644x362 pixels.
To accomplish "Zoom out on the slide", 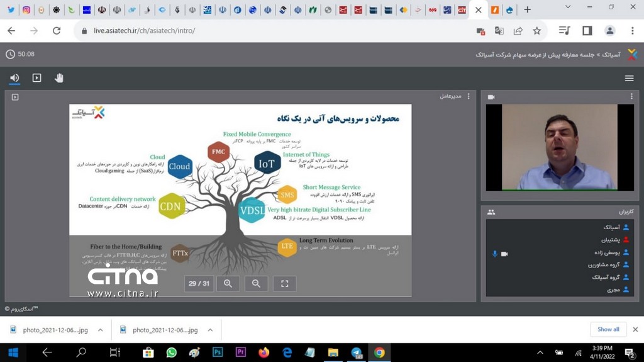I will point(256,284).
